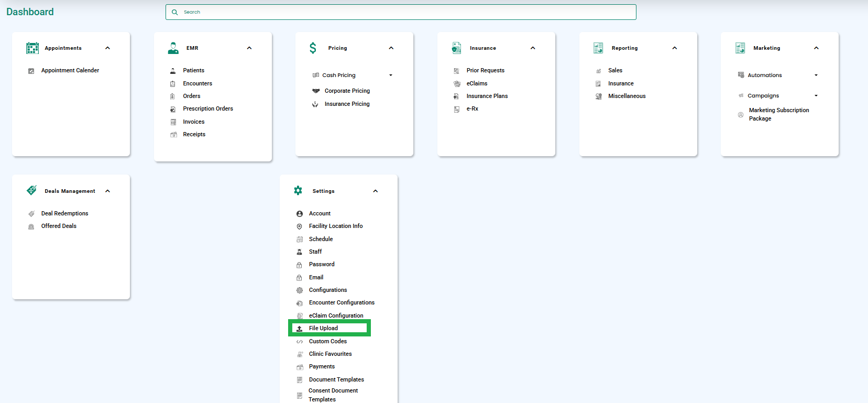
Task: Click the Custom Codes brackets icon
Action: tap(300, 342)
